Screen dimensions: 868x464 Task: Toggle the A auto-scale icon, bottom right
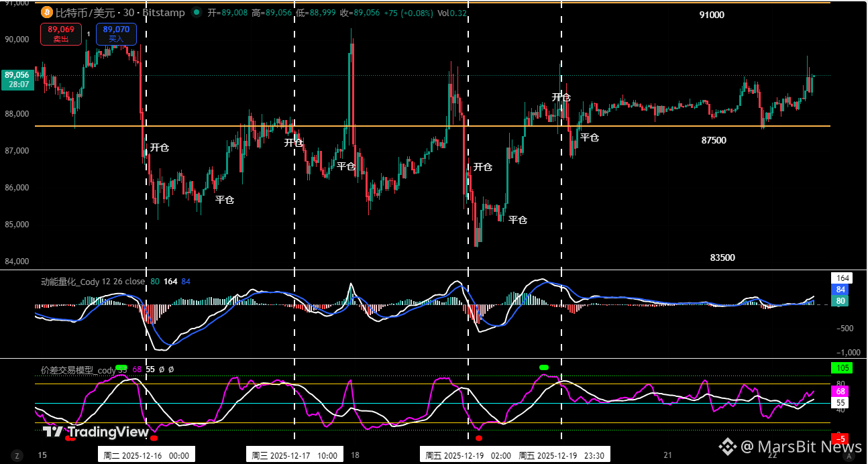pos(849,455)
